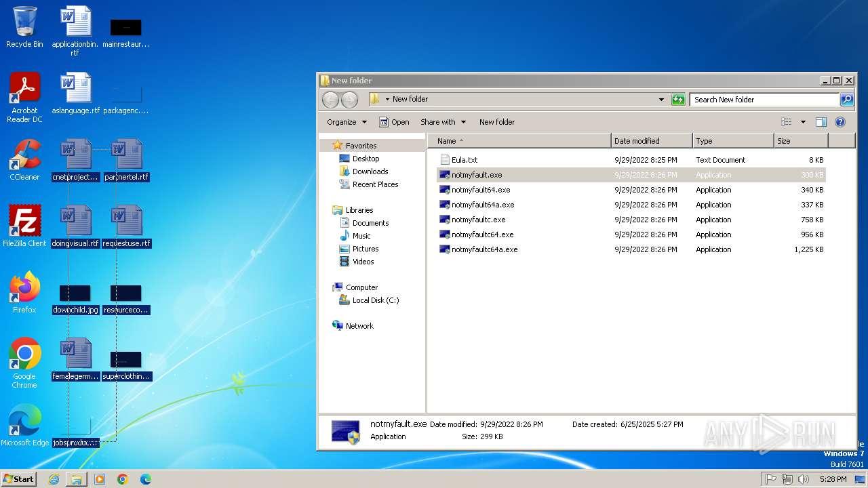Click the Open toolbar button

pos(394,122)
